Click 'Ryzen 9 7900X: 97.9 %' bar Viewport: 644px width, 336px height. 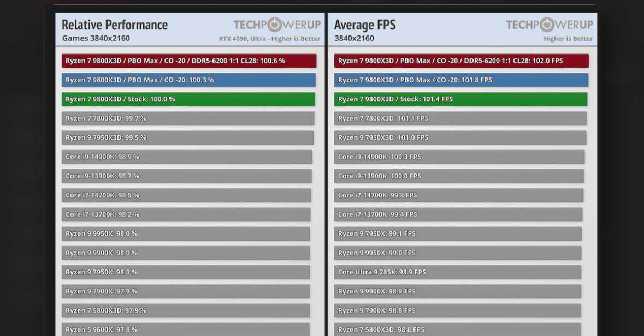click(x=186, y=291)
